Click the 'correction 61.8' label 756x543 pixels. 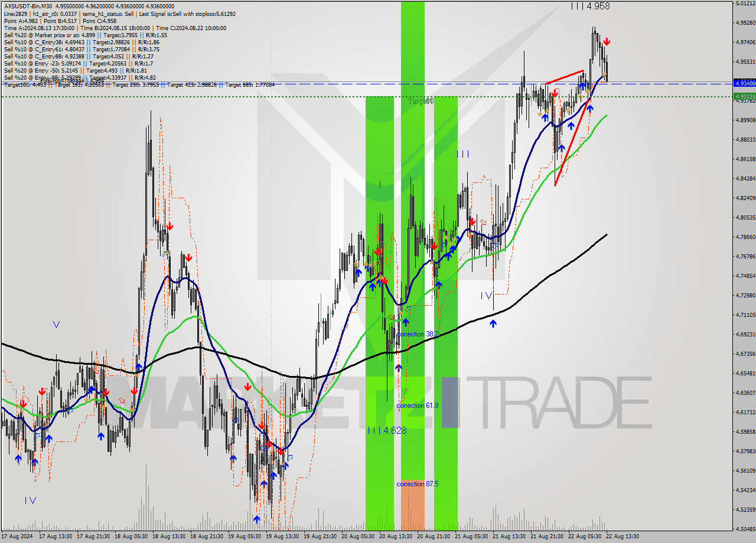(x=418, y=405)
